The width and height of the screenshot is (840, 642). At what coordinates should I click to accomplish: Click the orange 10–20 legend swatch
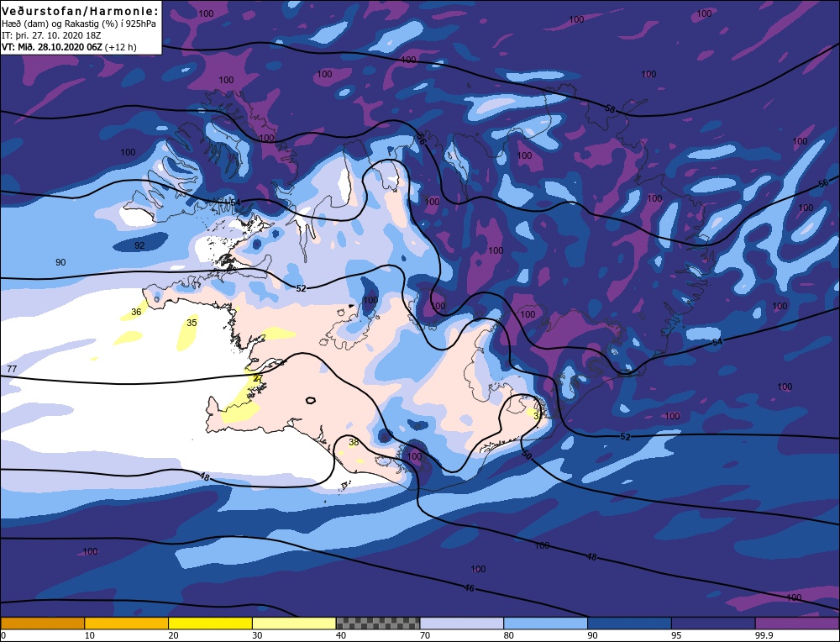pos(126,624)
